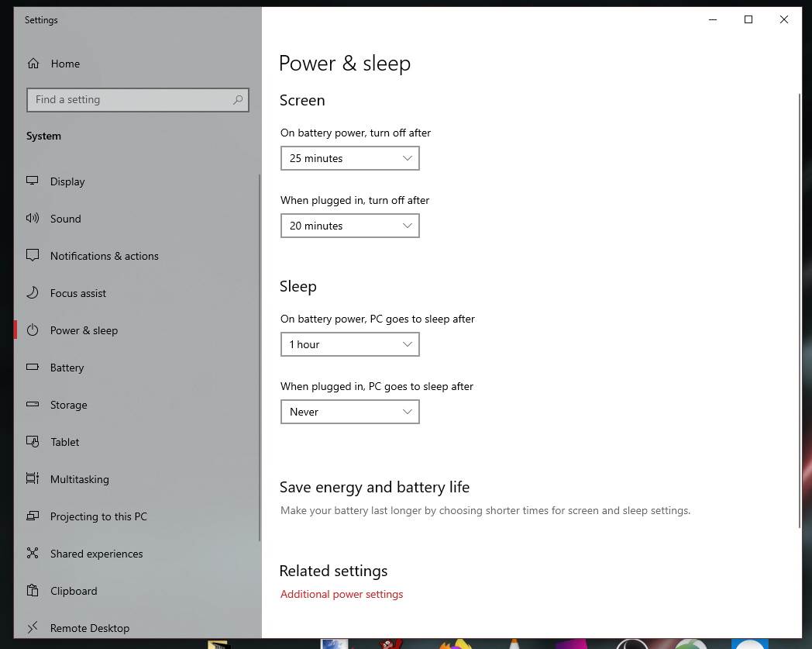Click the Multitasking icon
812x649 pixels.
pyautogui.click(x=32, y=479)
